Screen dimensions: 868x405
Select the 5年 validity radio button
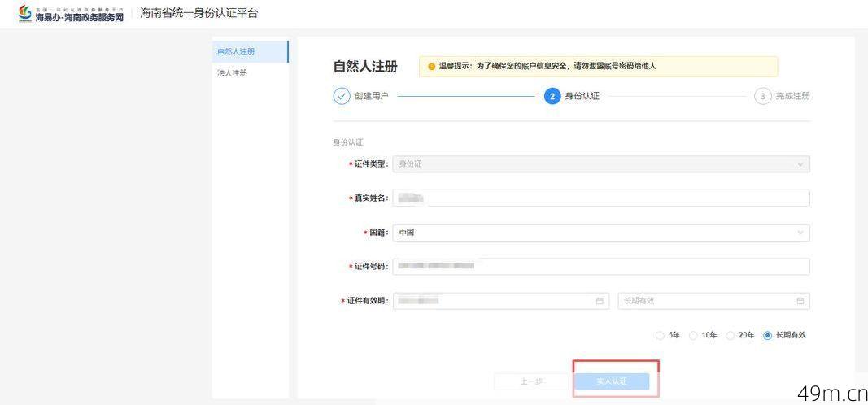pyautogui.click(x=659, y=335)
